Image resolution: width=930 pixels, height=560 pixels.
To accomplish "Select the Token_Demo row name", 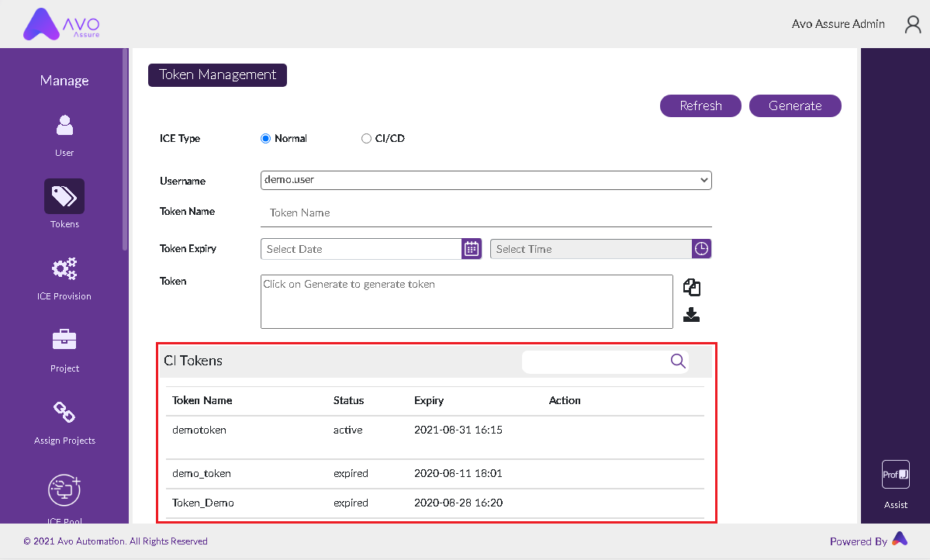I will coord(203,503).
